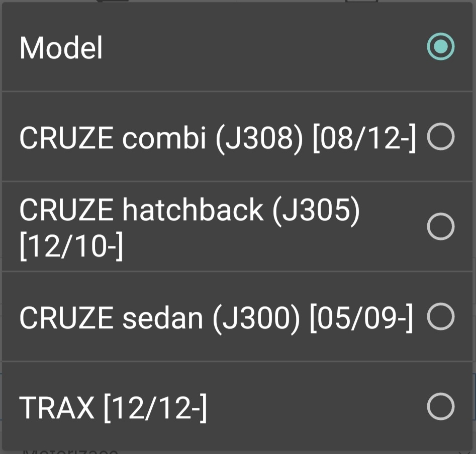The image size is (476, 454).
Task: Pick "CRUZE combi (J308) [08/12-]" label text
Action: (x=217, y=138)
